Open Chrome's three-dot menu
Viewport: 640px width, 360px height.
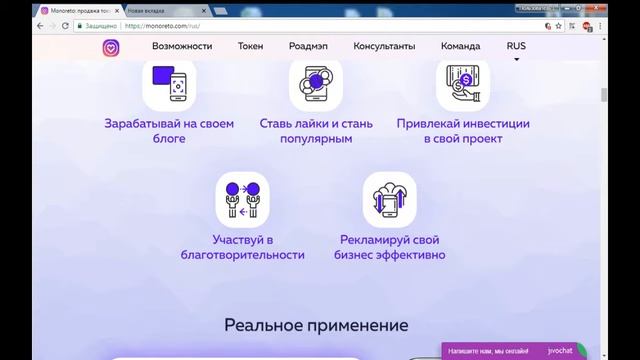[x=600, y=26]
